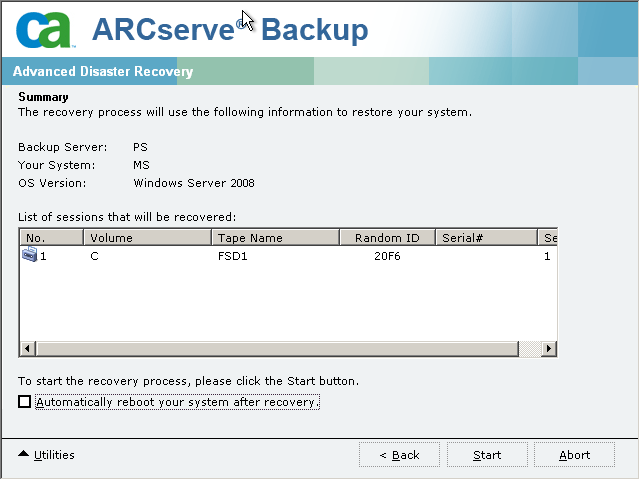640x480 pixels.
Task: Abort the disaster recovery process
Action: point(574,455)
